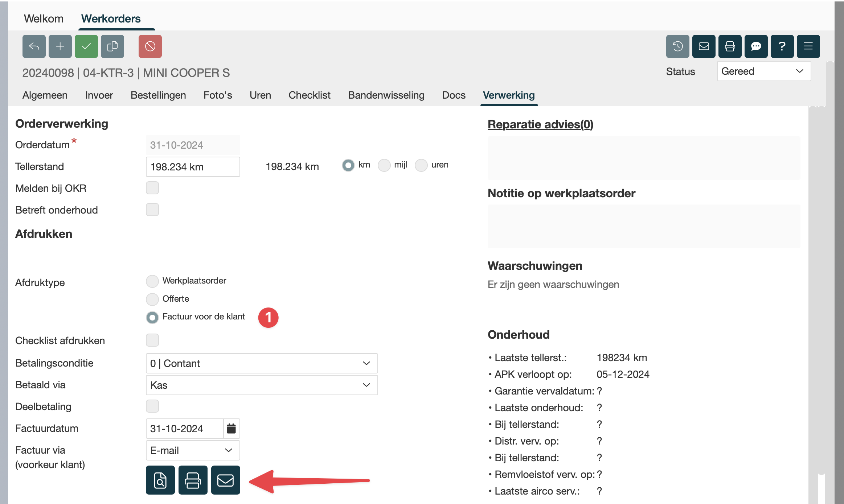This screenshot has height=504, width=844.
Task: Click the invoice preview document icon
Action: pyautogui.click(x=160, y=480)
